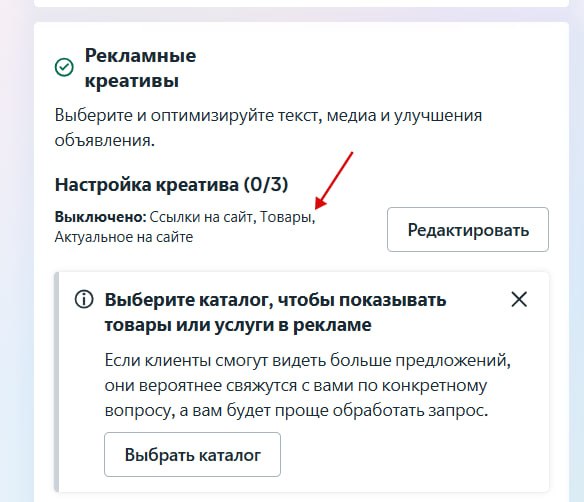Click the green checkmark icon beside Рекламные креативы
The width and height of the screenshot is (584, 502).
(x=64, y=67)
